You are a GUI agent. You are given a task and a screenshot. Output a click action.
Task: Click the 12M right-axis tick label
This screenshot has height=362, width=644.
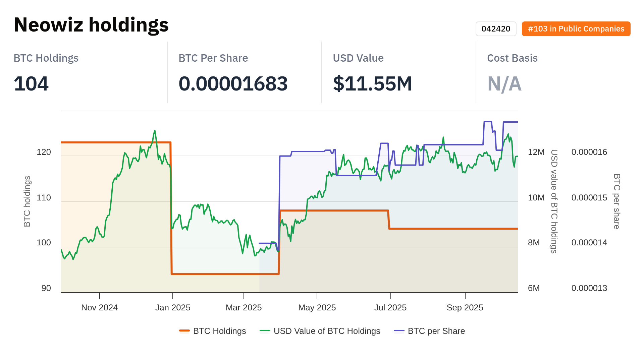[x=536, y=152]
